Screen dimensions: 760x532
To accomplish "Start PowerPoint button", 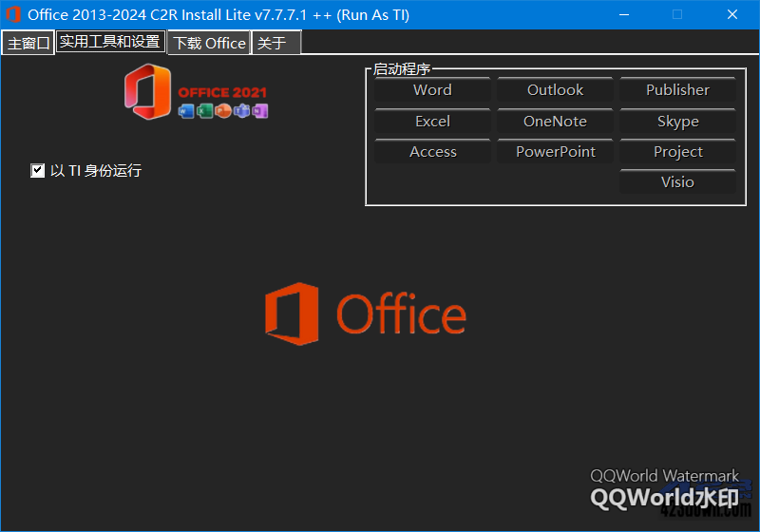I will click(x=555, y=152).
